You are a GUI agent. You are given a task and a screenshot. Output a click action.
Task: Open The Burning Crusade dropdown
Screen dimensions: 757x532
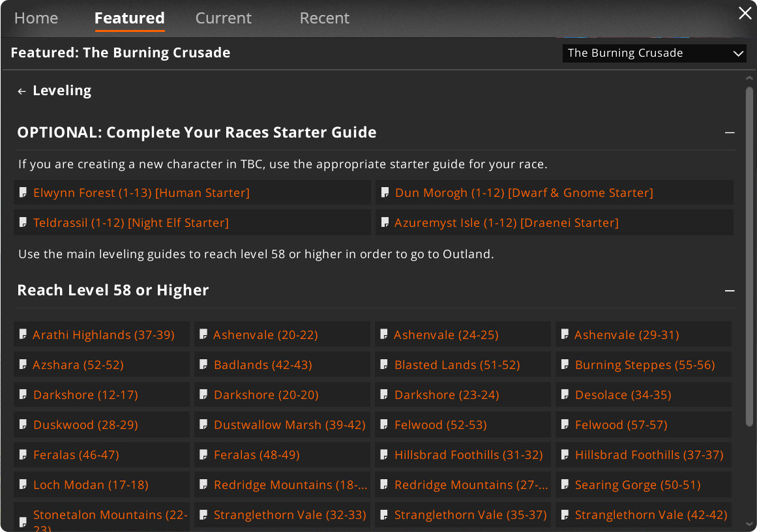click(654, 53)
